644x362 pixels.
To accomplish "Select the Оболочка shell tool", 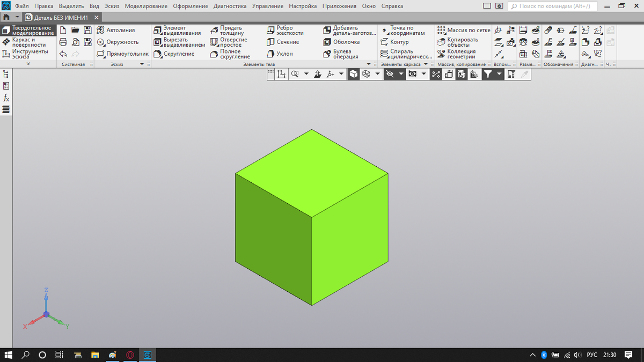I will (x=341, y=42).
